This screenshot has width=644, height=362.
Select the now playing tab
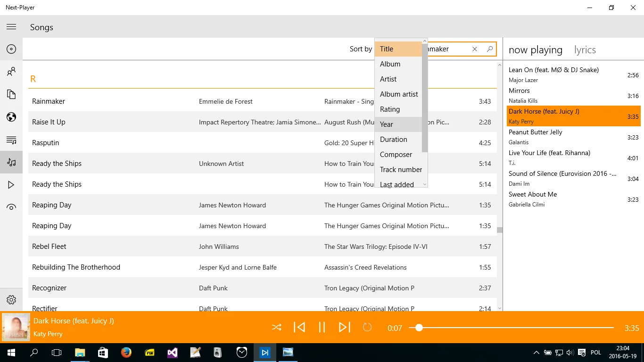click(x=536, y=50)
